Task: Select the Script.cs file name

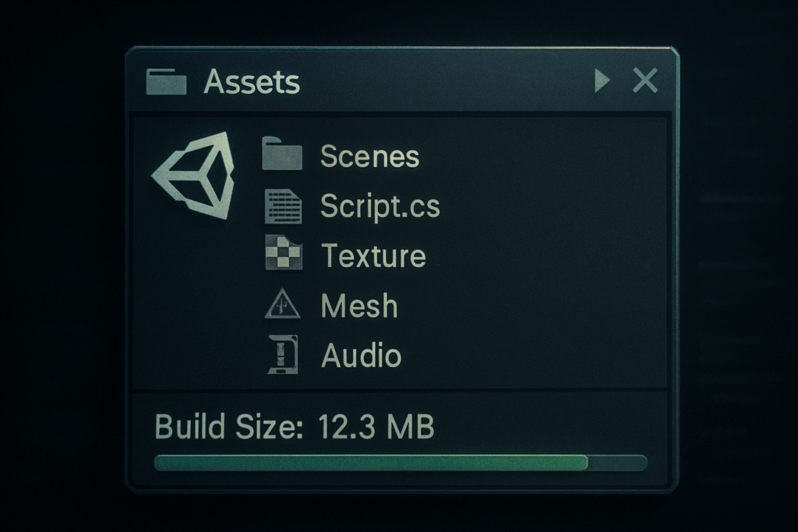Action: 380,206
